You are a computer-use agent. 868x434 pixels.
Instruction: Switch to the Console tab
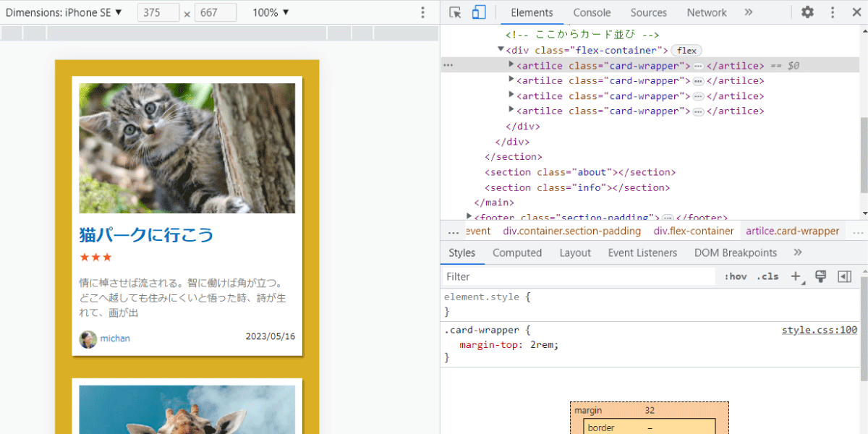592,12
